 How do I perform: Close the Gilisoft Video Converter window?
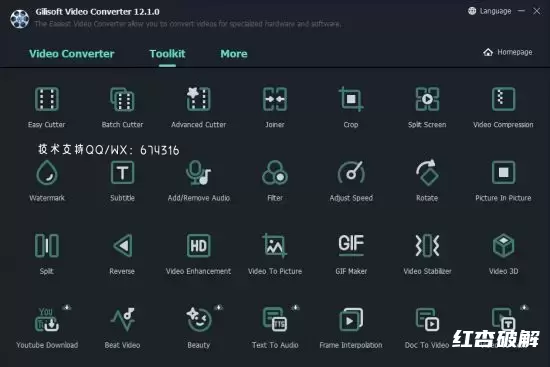click(537, 11)
